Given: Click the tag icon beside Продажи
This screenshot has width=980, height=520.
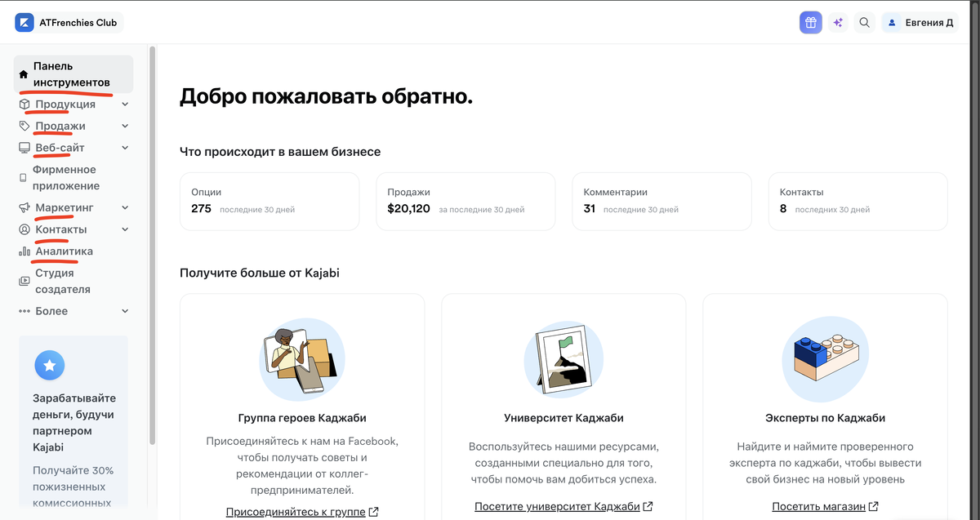Looking at the screenshot, I should (24, 127).
